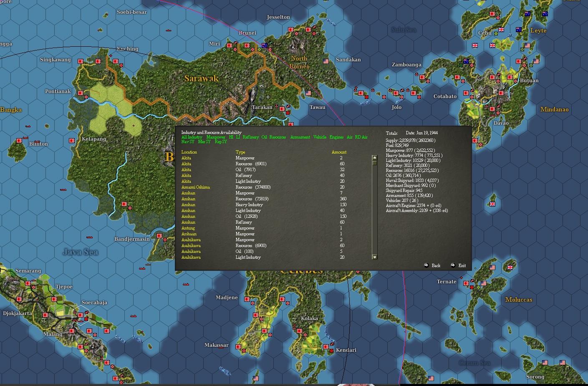Select the Japanese flag marker at Bandjermasin
Image resolution: width=588 pixels, height=386 pixels.
click(x=159, y=236)
